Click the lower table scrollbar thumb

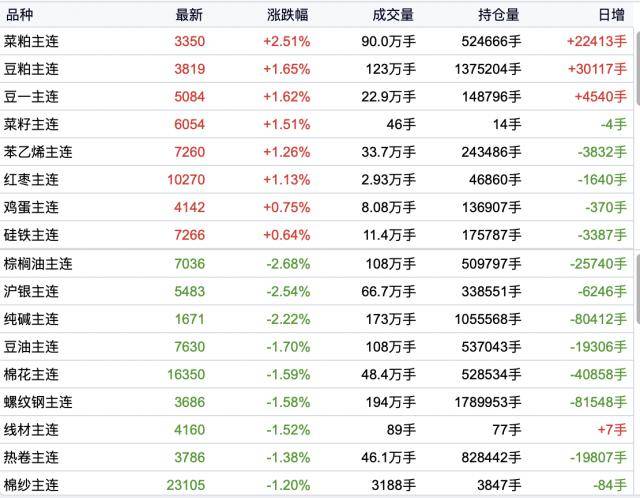pyautogui.click(x=638, y=288)
